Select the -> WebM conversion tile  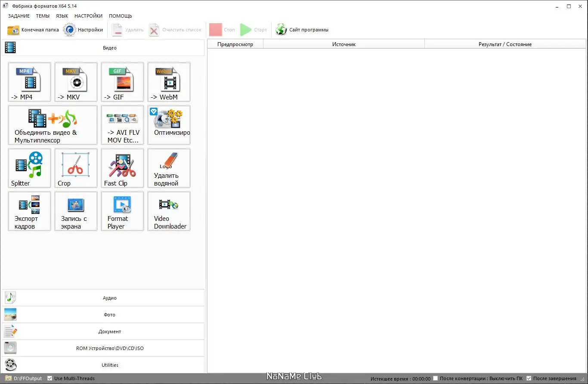click(x=169, y=82)
